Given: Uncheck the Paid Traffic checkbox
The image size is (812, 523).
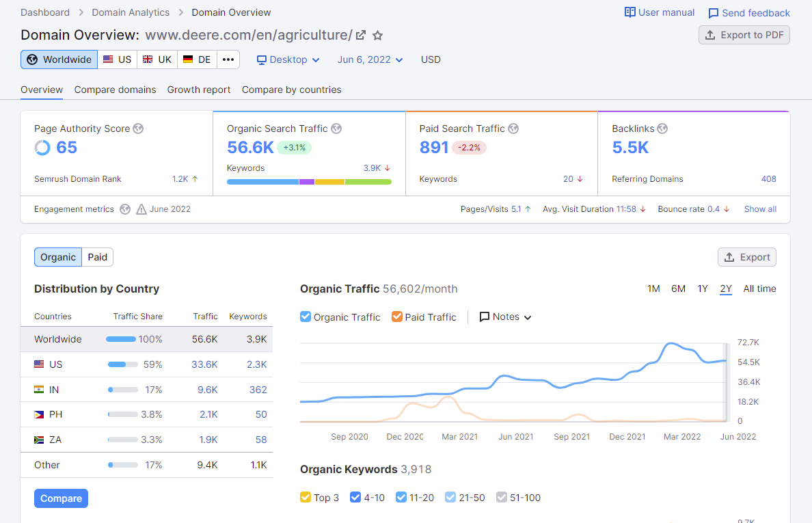Looking at the screenshot, I should (397, 317).
